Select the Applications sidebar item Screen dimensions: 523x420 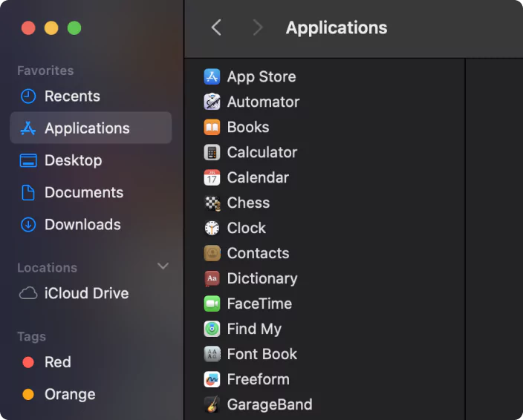pos(91,128)
